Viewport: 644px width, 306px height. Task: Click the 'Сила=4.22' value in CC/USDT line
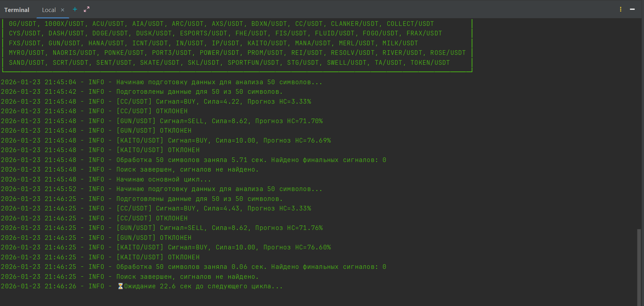[221, 102]
